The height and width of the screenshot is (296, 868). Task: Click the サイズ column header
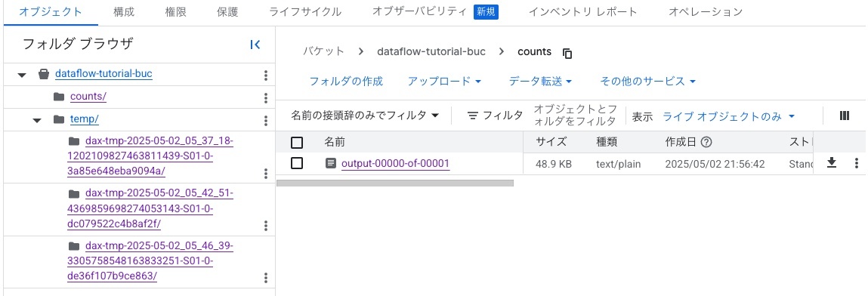[551, 142]
